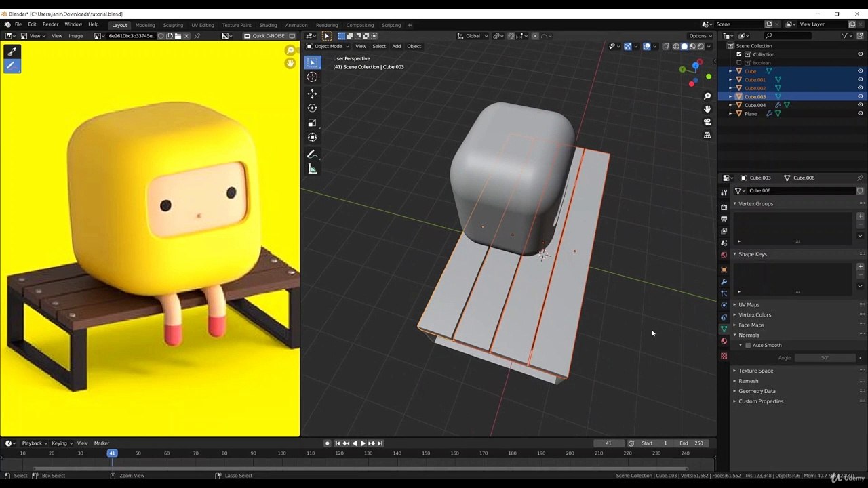Image resolution: width=868 pixels, height=488 pixels.
Task: Add a new shape key
Action: 860,267
